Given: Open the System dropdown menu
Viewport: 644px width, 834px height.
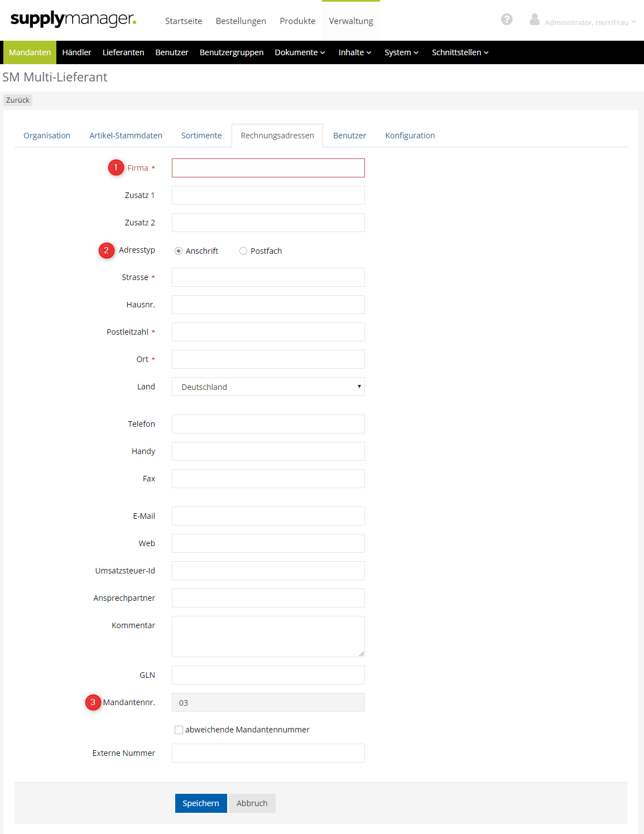Looking at the screenshot, I should click(401, 52).
